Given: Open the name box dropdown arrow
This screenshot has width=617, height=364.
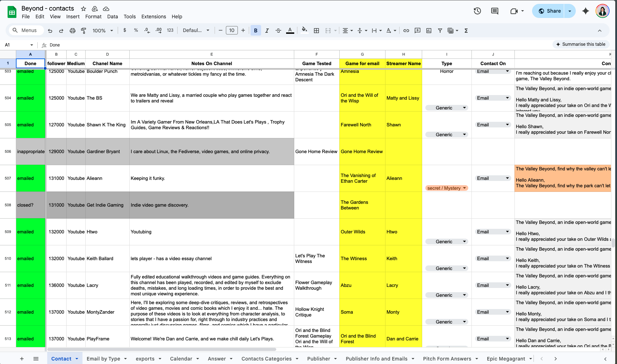Looking at the screenshot, I should [32, 45].
